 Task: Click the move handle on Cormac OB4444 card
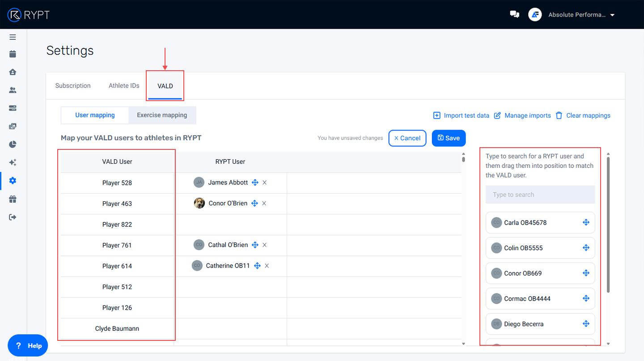coord(586,298)
